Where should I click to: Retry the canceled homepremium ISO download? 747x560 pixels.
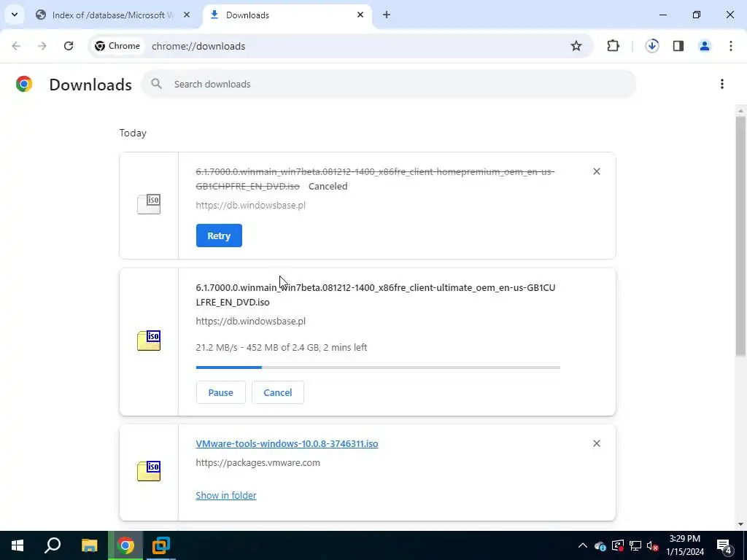pyautogui.click(x=219, y=236)
